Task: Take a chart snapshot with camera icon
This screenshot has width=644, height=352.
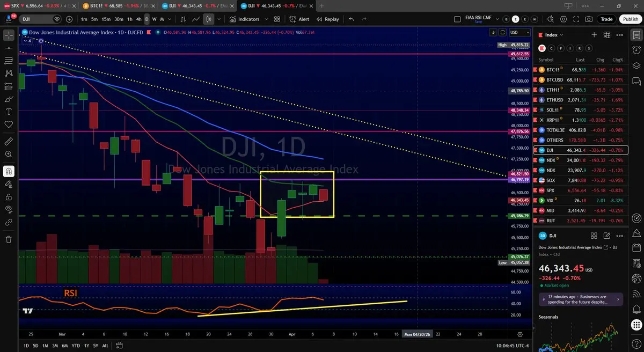Action: (x=589, y=19)
